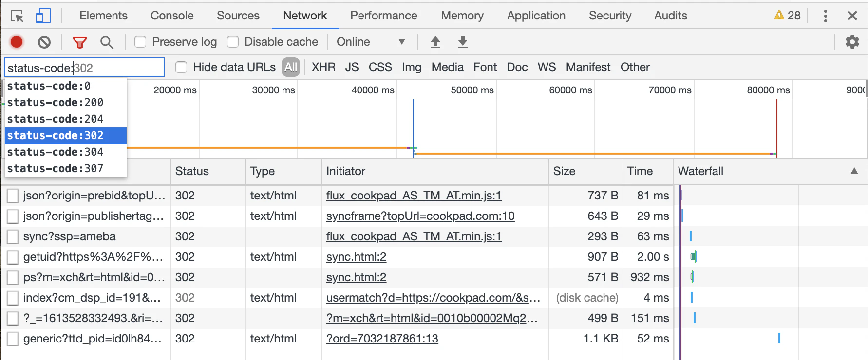Screen dimensions: 868x360
Task: Clear the network log
Action: coord(44,42)
